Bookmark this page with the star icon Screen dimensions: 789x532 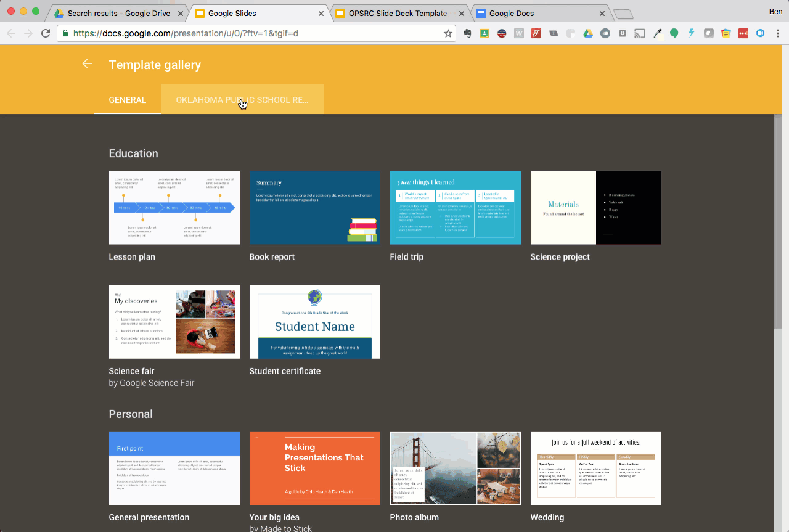click(x=448, y=33)
